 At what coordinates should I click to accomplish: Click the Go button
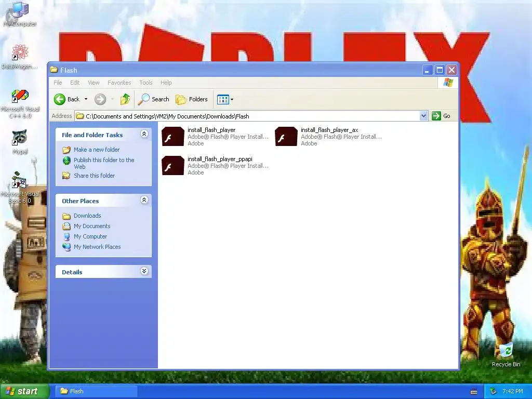(x=441, y=116)
